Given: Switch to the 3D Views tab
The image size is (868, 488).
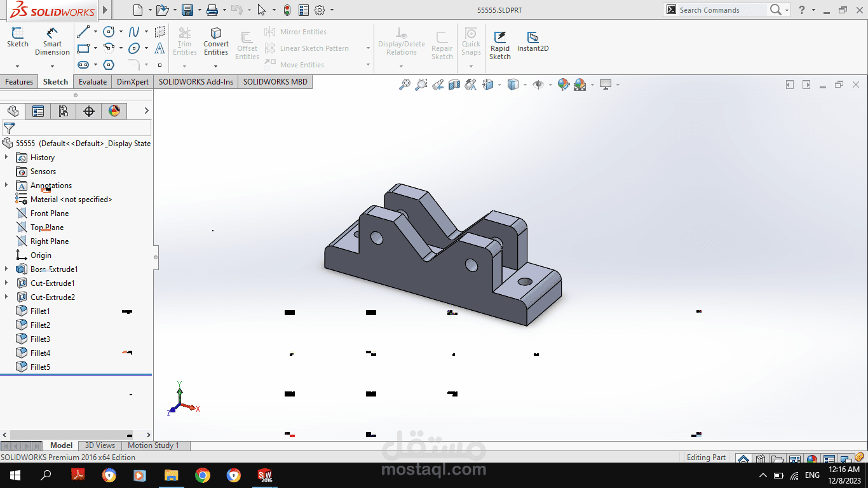Looking at the screenshot, I should (100, 445).
